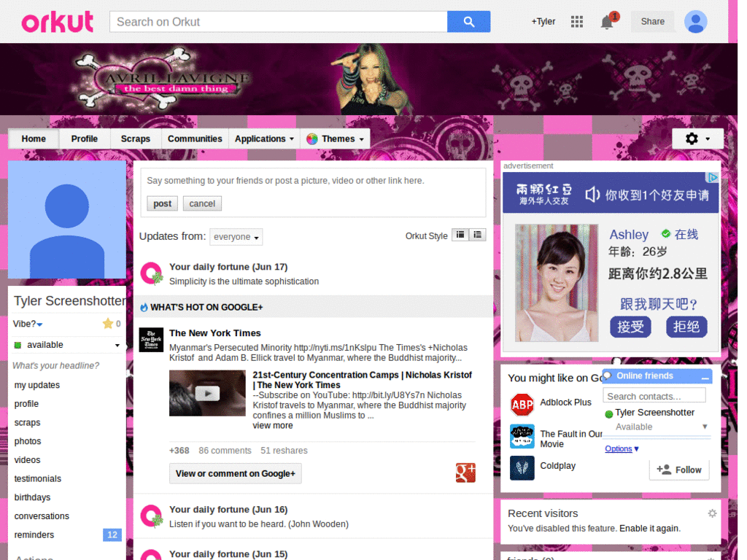Click the Orkut logo

coord(57,21)
